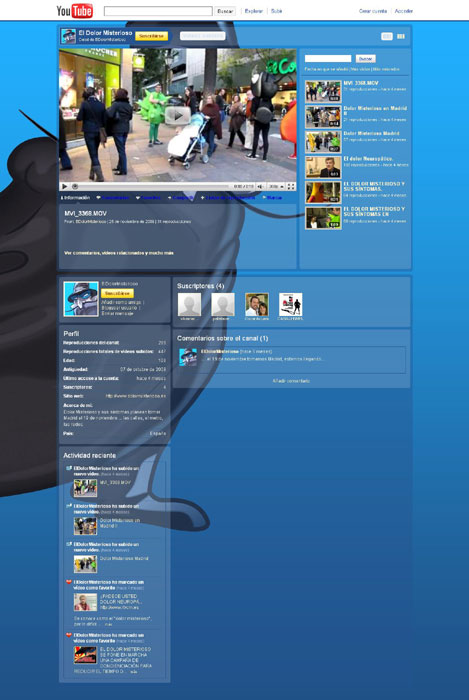469x700 pixels.
Task: Click the Suscribirse button beside the profile avatar
Action: point(117,293)
